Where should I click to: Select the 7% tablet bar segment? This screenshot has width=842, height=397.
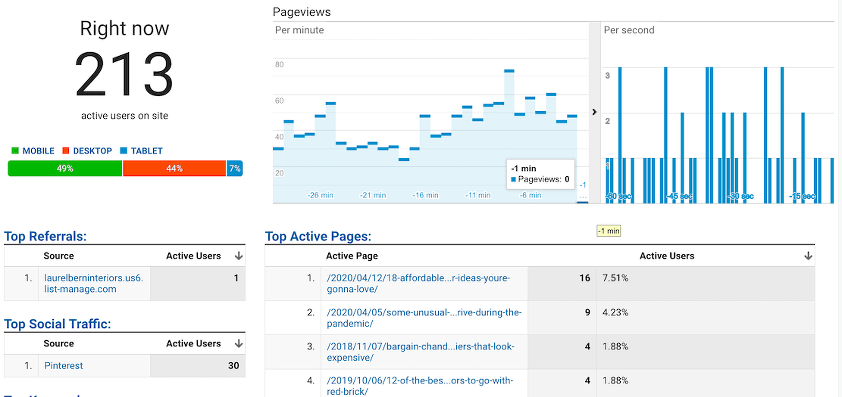coord(235,168)
